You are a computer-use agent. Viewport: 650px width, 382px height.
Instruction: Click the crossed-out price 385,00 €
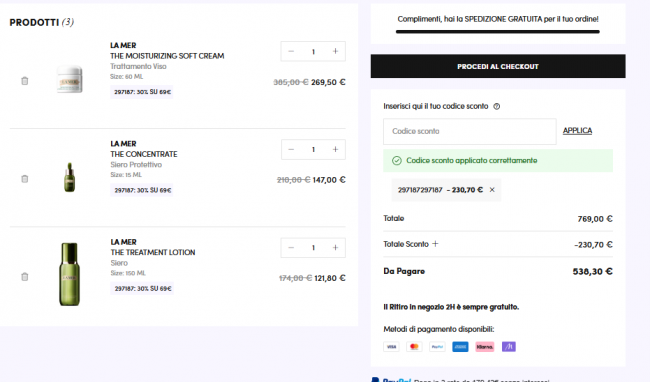291,82
